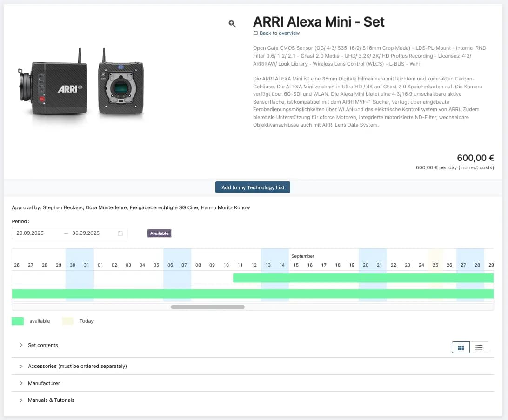Click the magnifier zoom icon above camera image
This screenshot has width=508, height=420.
(232, 24)
